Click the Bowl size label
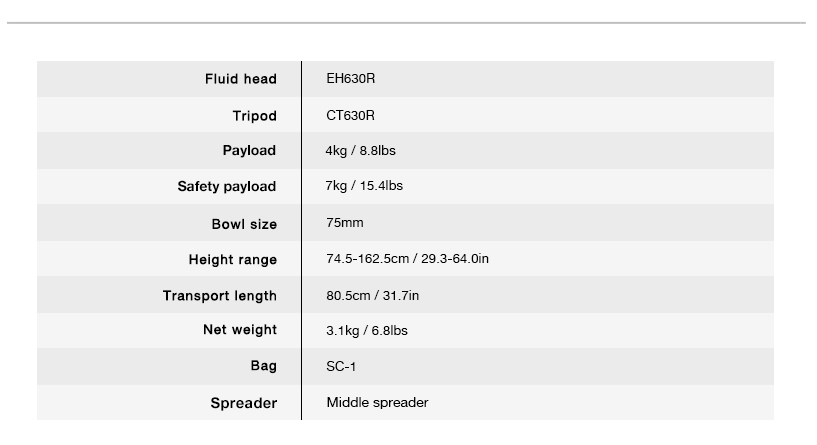This screenshot has width=817, height=445. click(244, 224)
